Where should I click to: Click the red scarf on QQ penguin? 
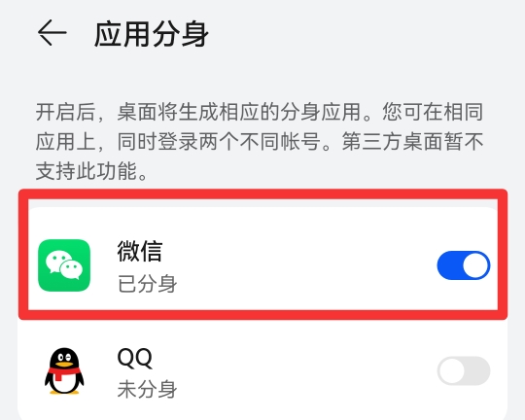click(x=63, y=372)
